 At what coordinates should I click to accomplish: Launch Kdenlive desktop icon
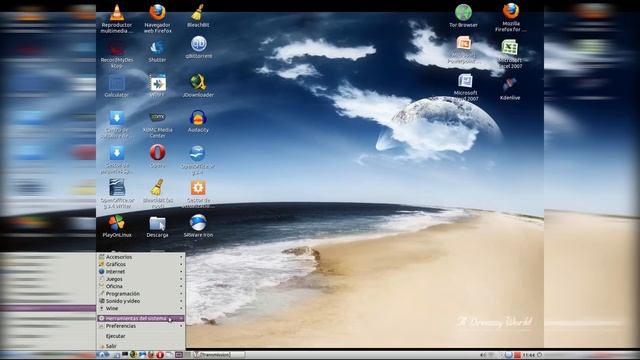point(510,84)
